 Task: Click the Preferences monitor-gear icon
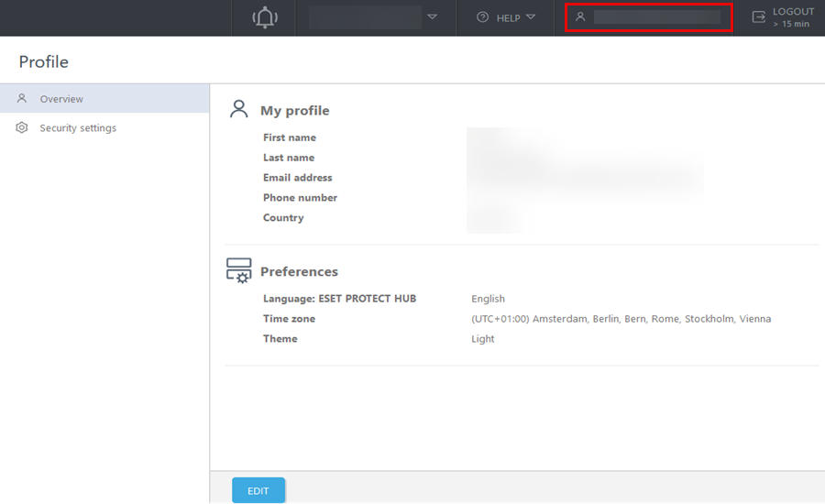239,271
